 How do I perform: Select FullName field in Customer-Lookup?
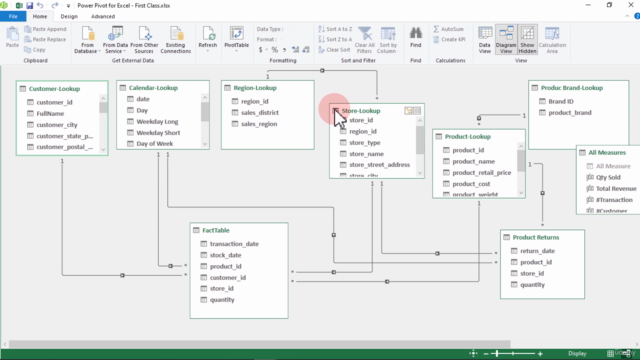pyautogui.click(x=50, y=113)
